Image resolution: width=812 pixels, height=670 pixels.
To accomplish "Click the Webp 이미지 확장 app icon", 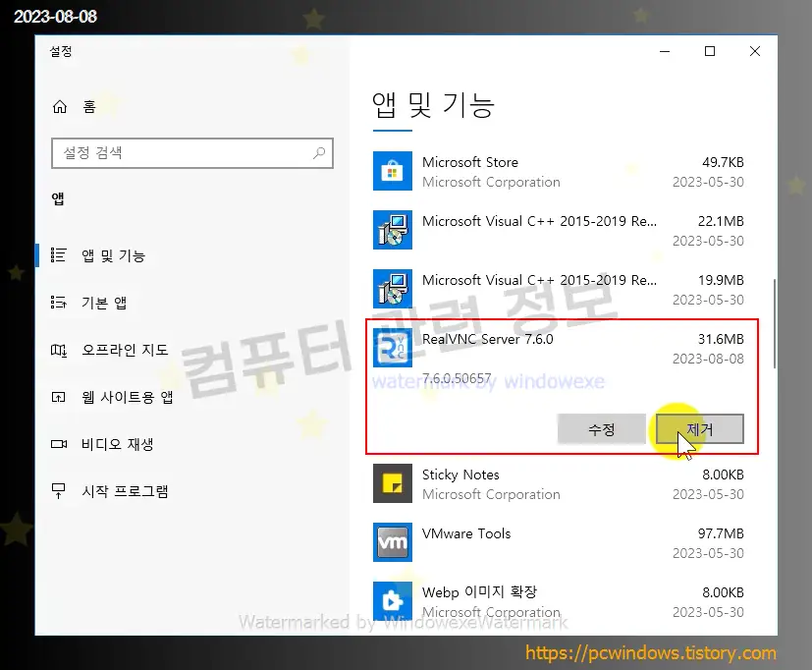I will pos(393,601).
